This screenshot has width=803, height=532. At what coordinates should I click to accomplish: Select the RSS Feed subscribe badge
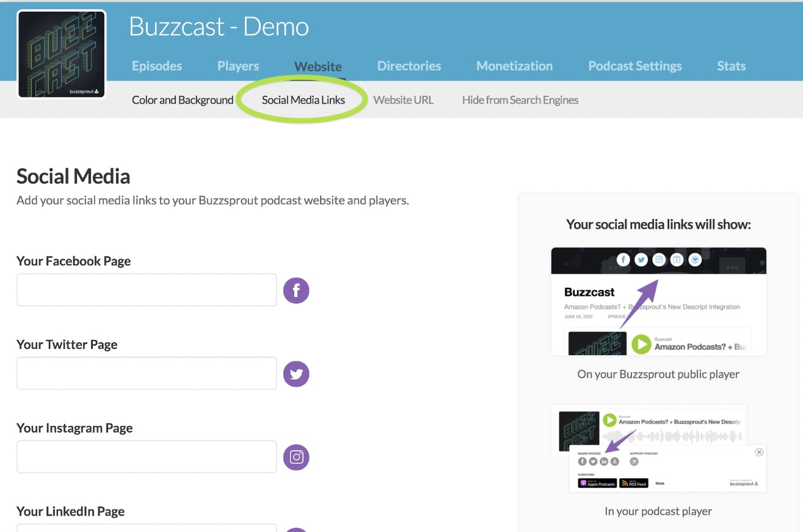coord(634,483)
